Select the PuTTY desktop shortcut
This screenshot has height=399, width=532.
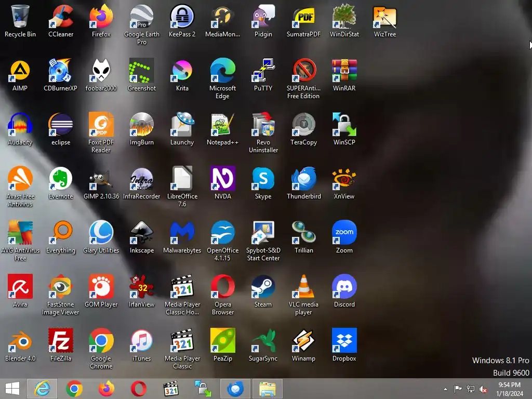(x=263, y=75)
